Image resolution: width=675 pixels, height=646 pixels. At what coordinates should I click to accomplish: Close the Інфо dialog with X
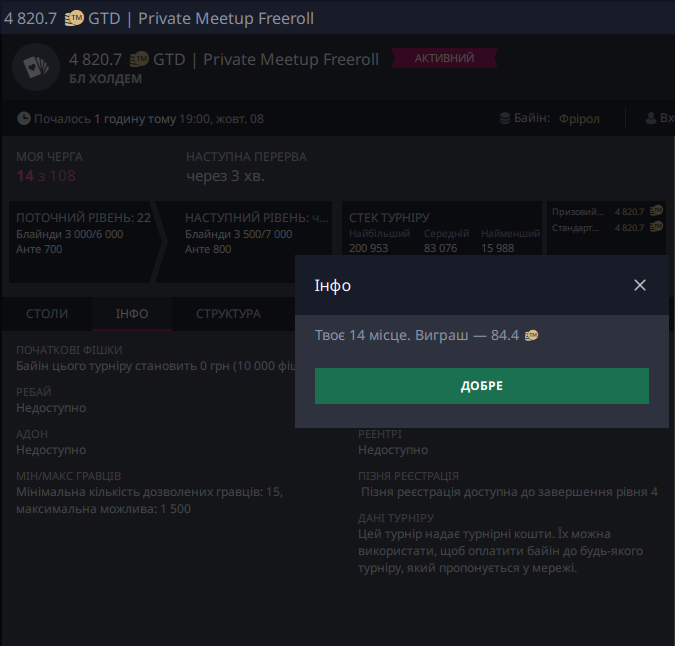[x=640, y=285]
